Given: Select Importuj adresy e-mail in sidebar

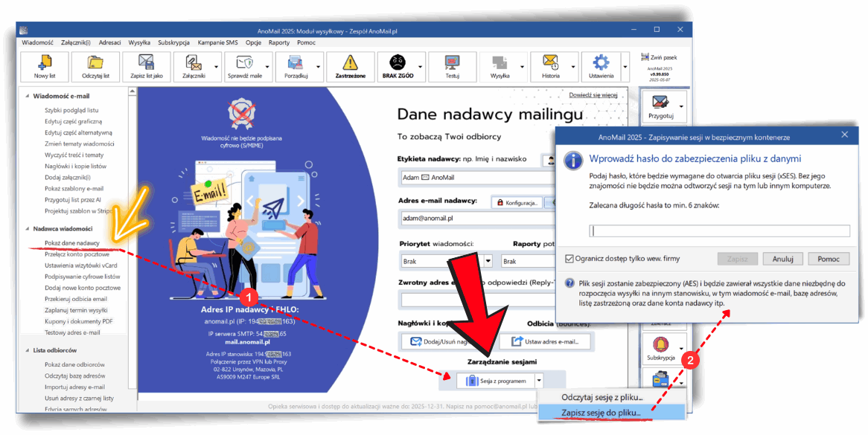Looking at the screenshot, I should pyautogui.click(x=74, y=387).
